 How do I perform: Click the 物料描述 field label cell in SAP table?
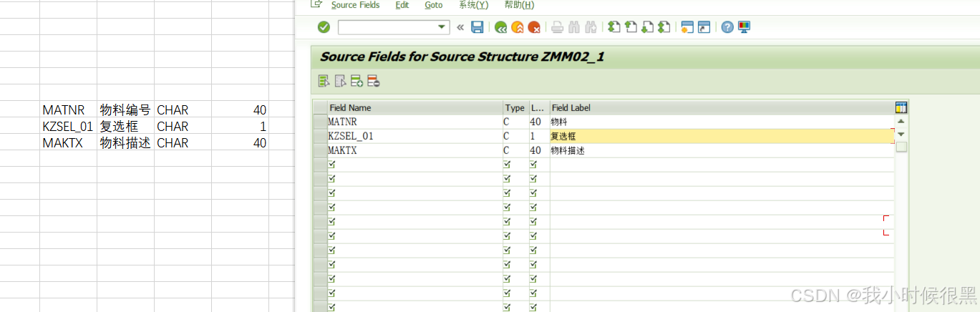click(x=722, y=150)
